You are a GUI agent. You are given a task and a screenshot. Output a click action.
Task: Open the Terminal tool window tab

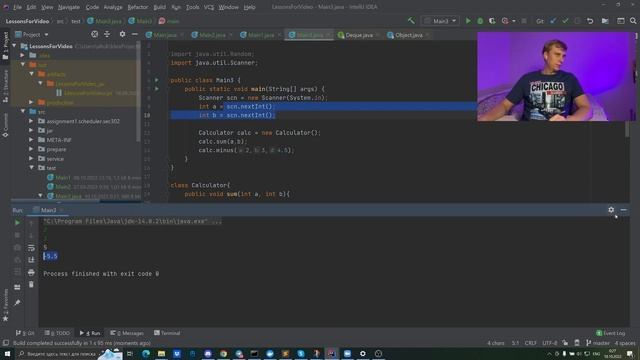167,333
